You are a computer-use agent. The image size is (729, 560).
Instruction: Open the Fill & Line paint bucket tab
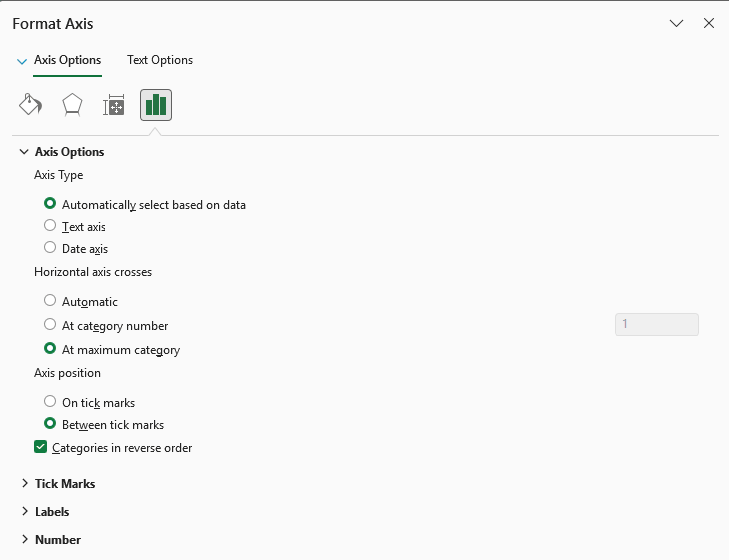(x=30, y=105)
